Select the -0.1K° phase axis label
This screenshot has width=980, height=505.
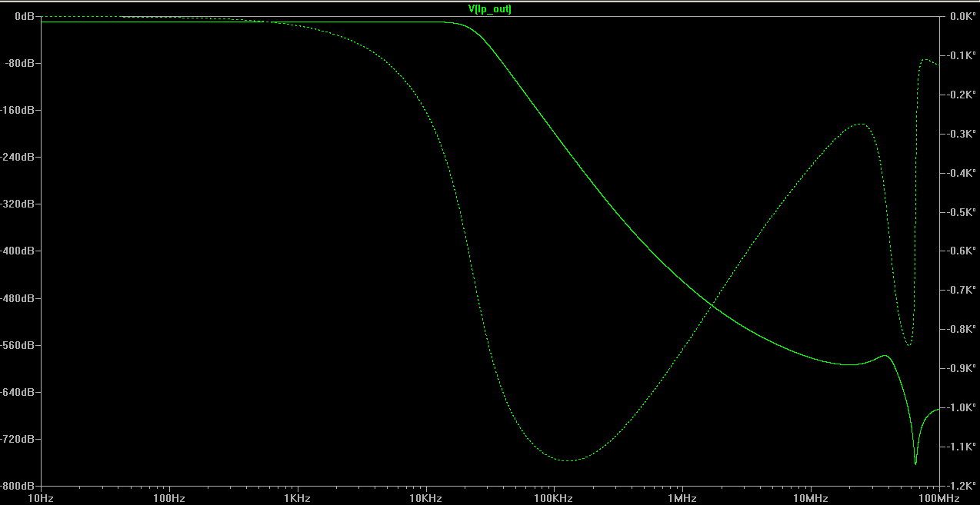point(962,55)
